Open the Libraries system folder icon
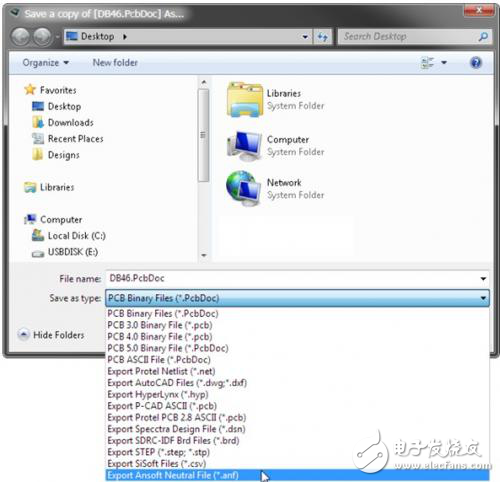500x482 pixels. tap(245, 99)
